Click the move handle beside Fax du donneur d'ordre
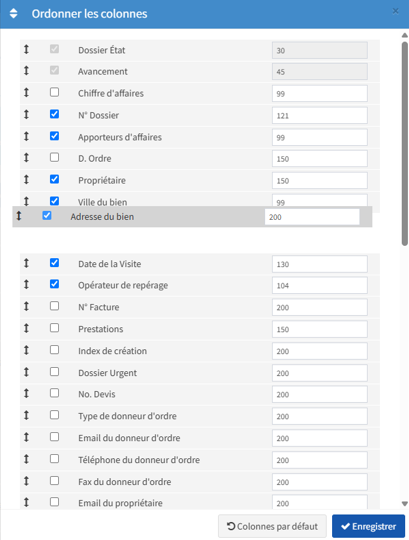The width and height of the screenshot is (409, 540). pyautogui.click(x=26, y=481)
